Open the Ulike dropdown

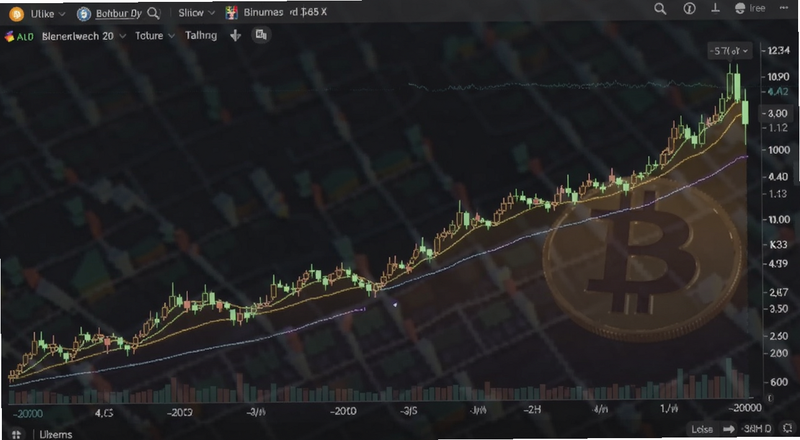tap(48, 14)
